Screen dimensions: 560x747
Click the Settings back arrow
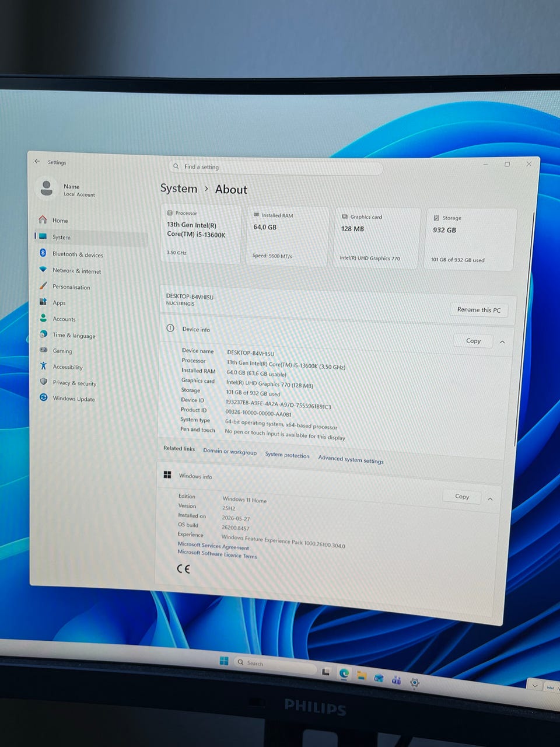pyautogui.click(x=37, y=161)
